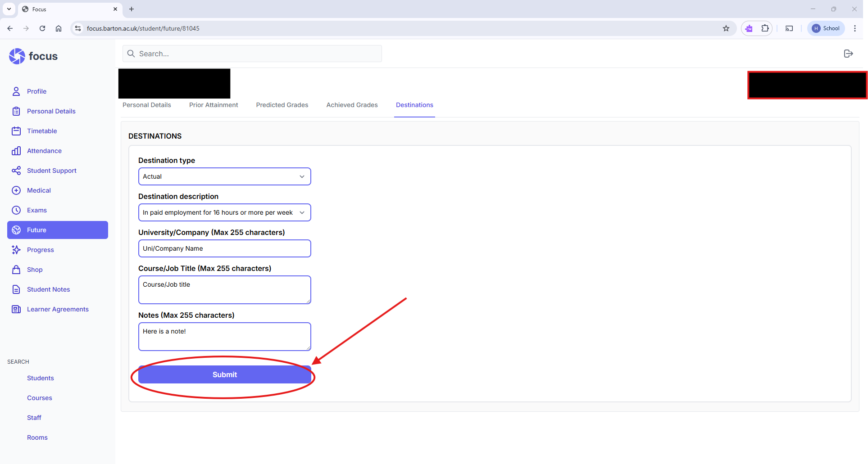Open the Prior Attainment tab
Screen dimensions: 868x464
coord(214,105)
